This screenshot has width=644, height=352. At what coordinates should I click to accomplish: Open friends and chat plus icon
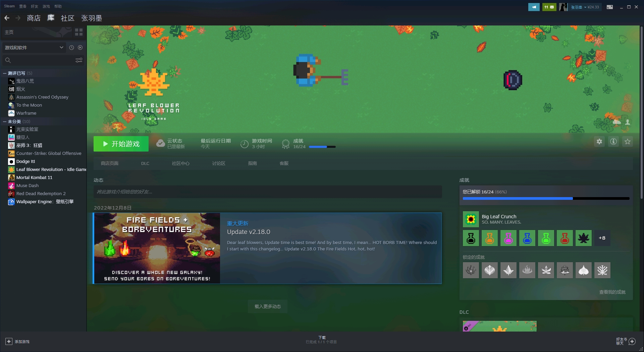[632, 342]
